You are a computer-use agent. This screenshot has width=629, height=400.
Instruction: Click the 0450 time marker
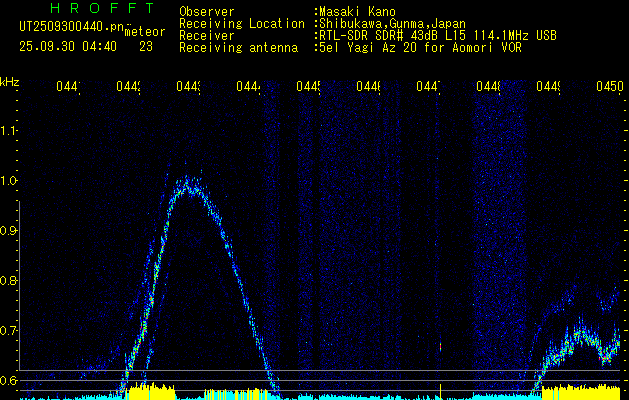(608, 88)
